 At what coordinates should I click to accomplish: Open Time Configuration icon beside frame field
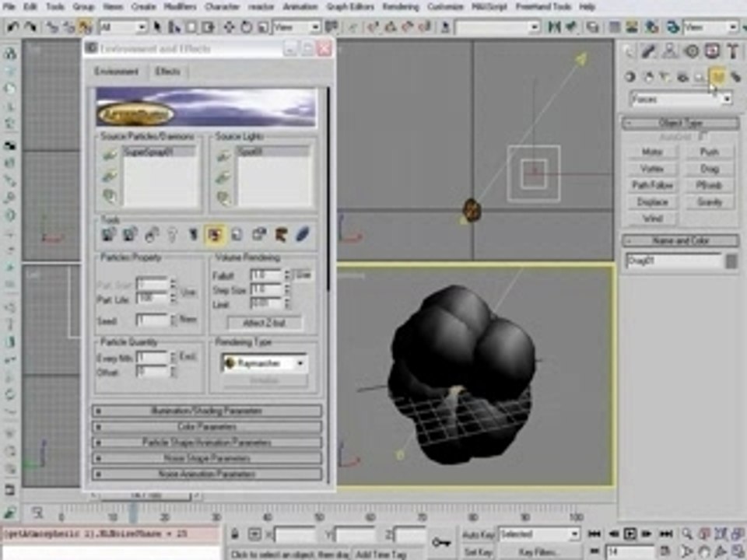(x=665, y=551)
